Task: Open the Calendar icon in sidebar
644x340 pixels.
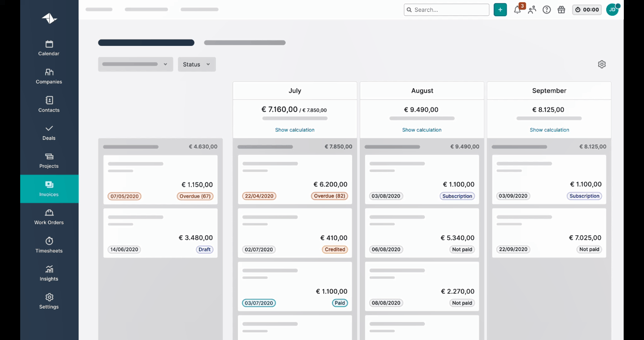Action: coord(49,44)
